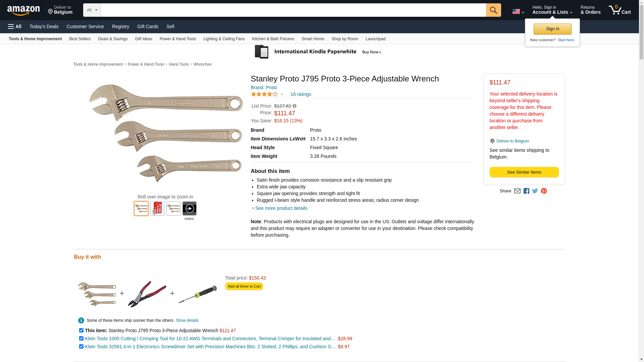Play the product video thumbnail
Screen dimensions: 644x362
pyautogui.click(x=189, y=208)
